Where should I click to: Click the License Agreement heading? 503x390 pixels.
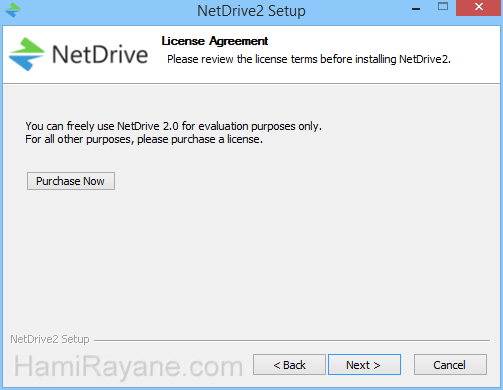pos(215,41)
